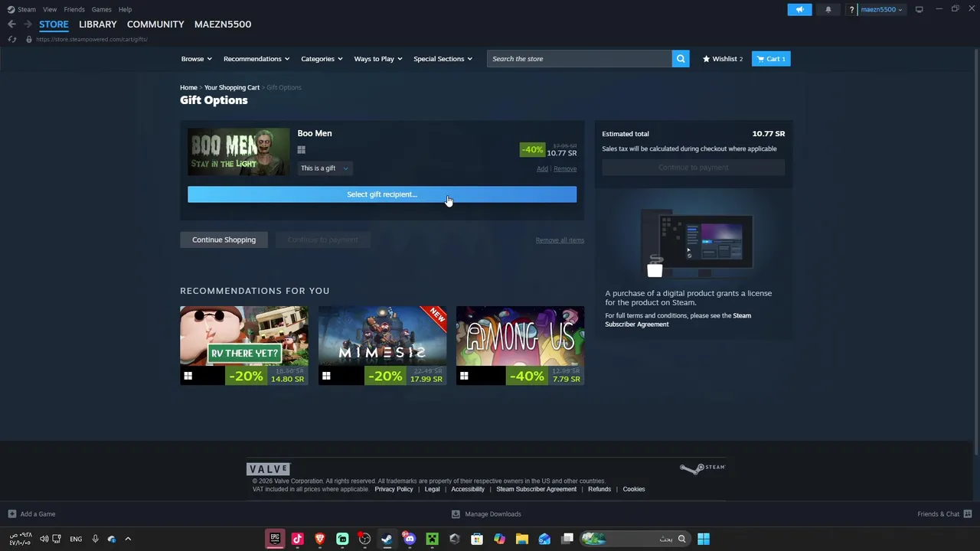980x551 pixels.
Task: Open 'This is a gift' dropdown
Action: (x=325, y=168)
